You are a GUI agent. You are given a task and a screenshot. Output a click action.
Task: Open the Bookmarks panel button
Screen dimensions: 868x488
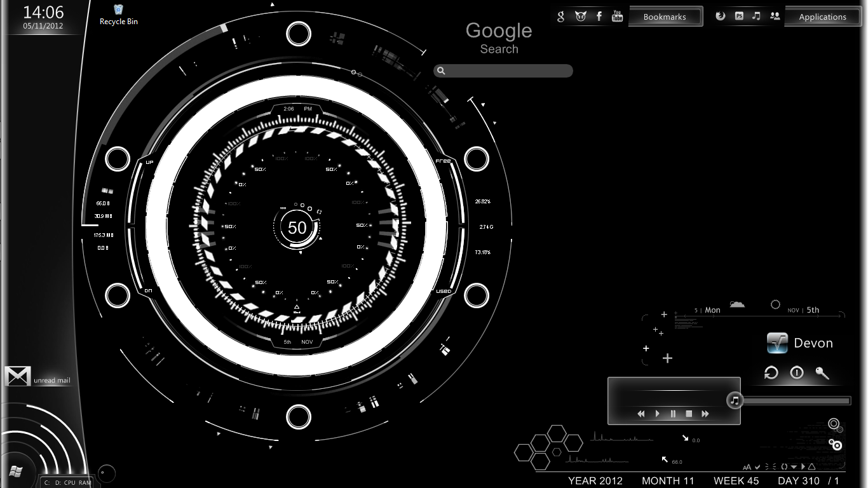[x=665, y=17]
